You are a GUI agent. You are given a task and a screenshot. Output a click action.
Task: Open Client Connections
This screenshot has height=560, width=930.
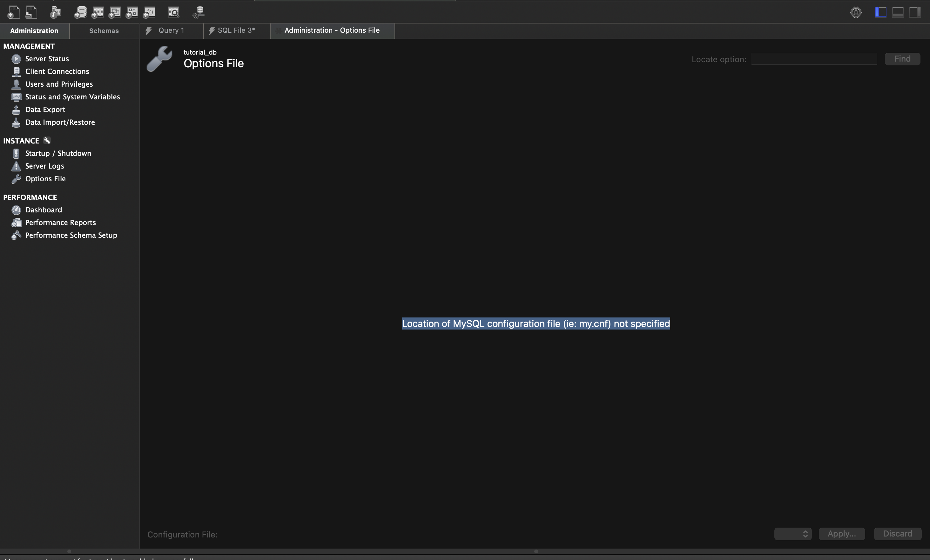57,71
